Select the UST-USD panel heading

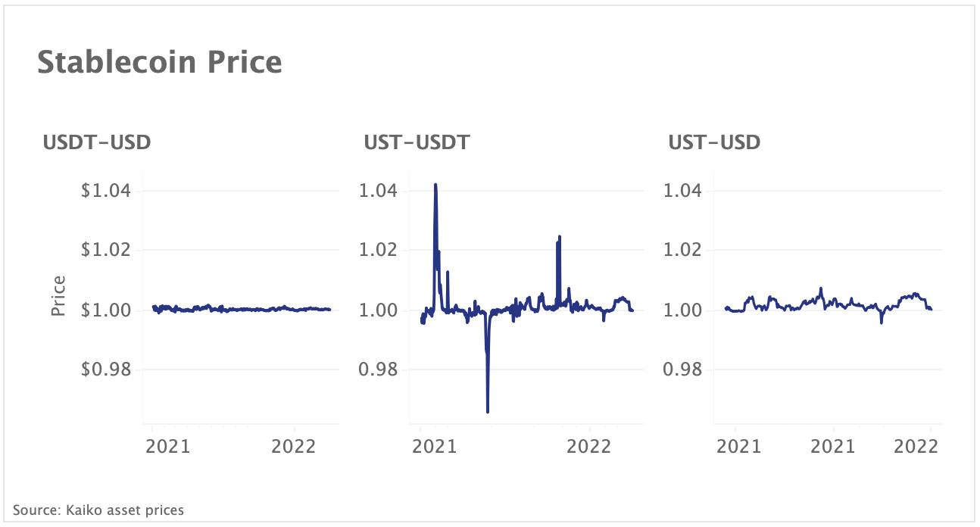(714, 142)
